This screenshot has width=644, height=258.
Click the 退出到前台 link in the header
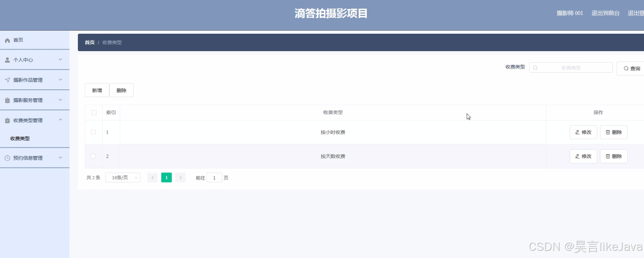click(605, 13)
